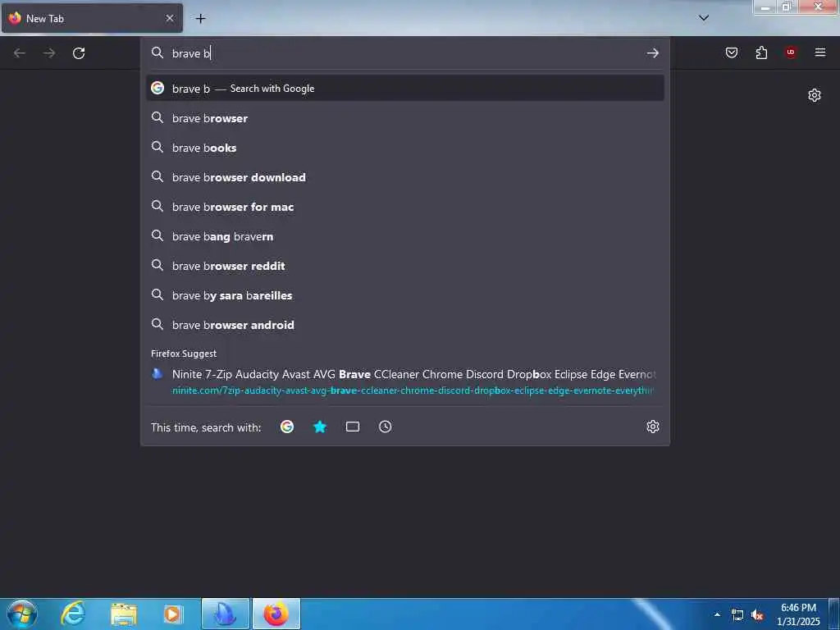Screen dimensions: 840x630
Task: Open Windows Explorer folder in taskbar
Action: 124,614
